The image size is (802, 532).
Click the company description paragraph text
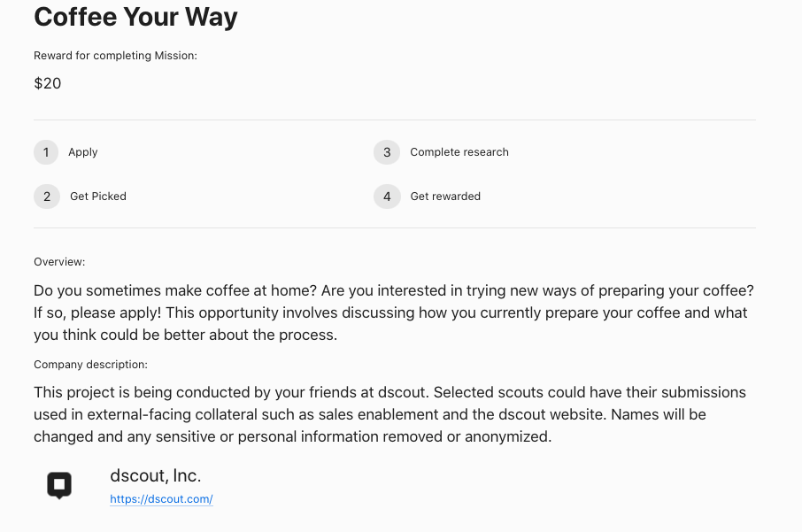(389, 414)
